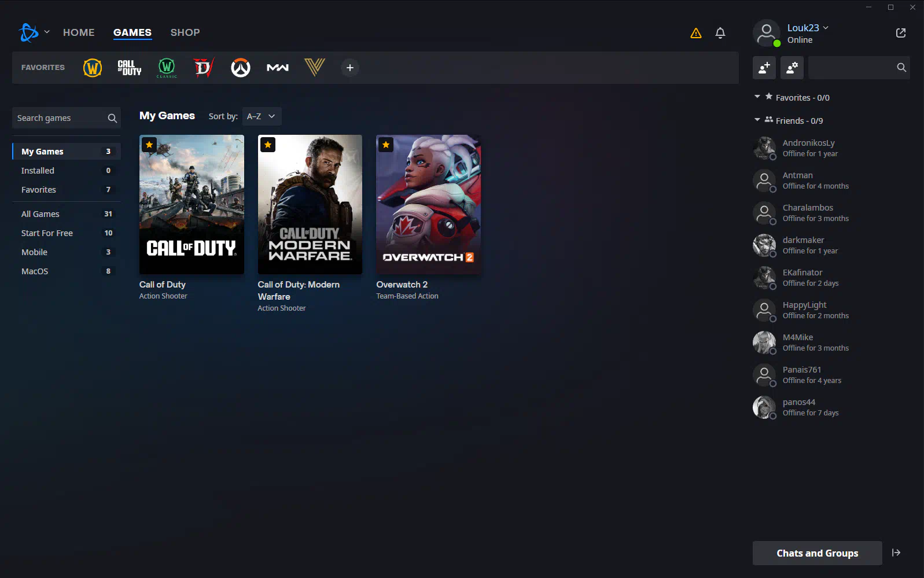Switch to the SHOP tab
Image resolution: width=924 pixels, height=578 pixels.
[185, 32]
